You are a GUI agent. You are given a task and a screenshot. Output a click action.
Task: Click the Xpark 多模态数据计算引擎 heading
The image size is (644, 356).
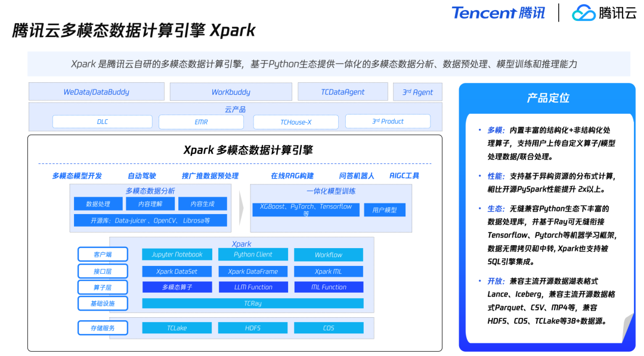tap(248, 150)
